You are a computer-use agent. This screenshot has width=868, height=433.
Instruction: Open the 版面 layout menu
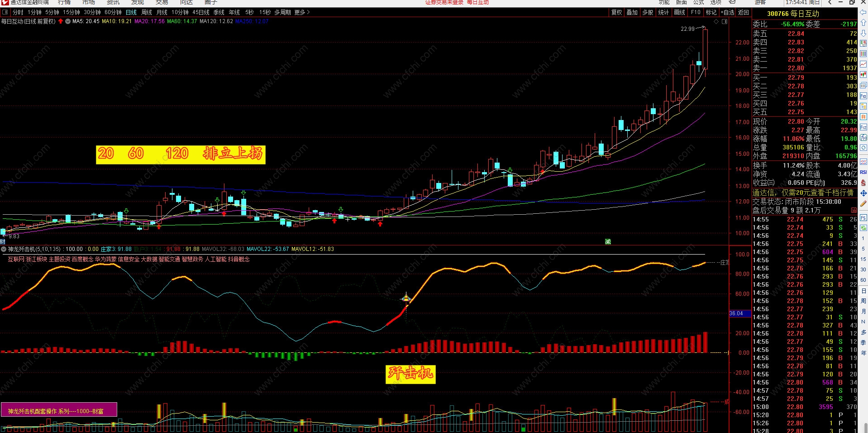(682, 2)
